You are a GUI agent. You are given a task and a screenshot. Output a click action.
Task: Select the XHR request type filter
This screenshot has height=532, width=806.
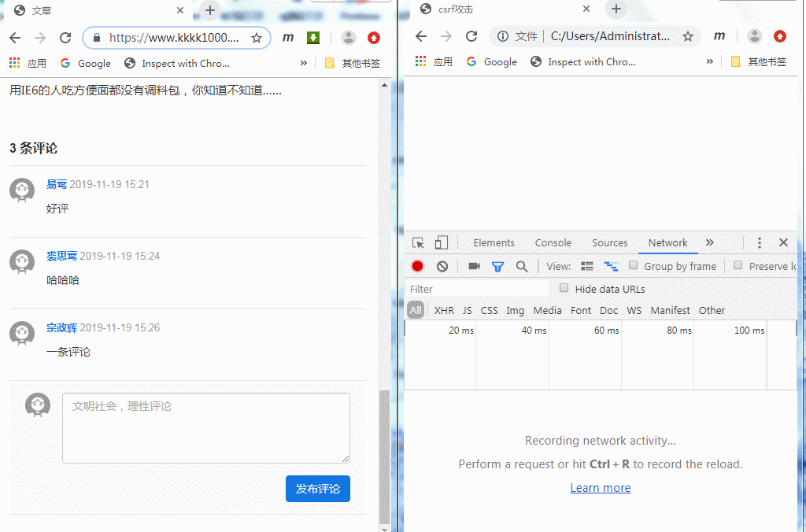pyautogui.click(x=444, y=310)
